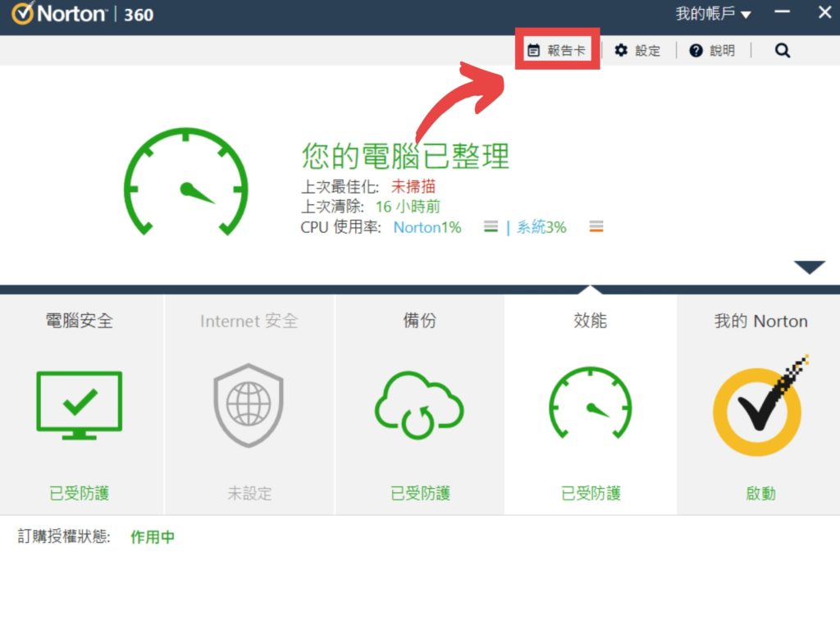Collapse the panel with the down triangle
Image resolution: width=840 pixels, height=630 pixels.
tap(810, 267)
